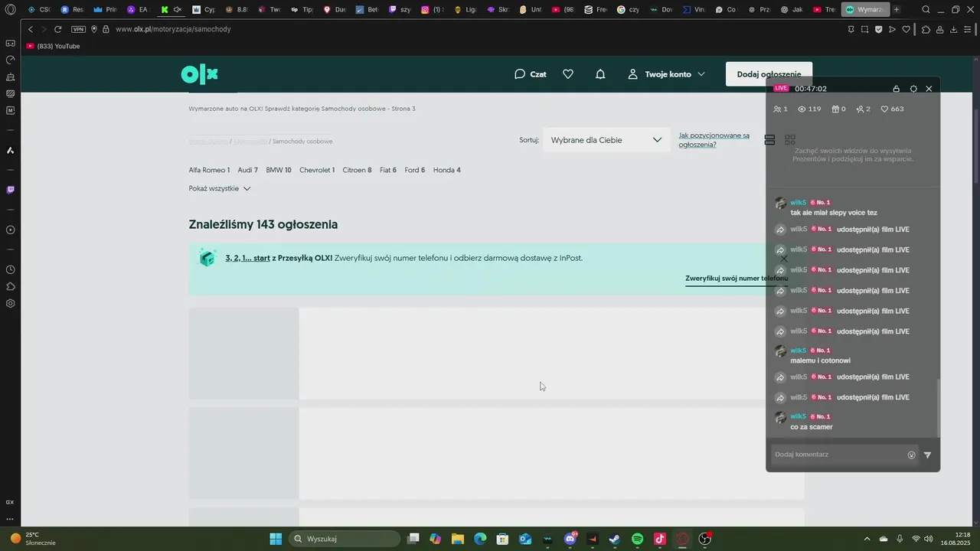The width and height of the screenshot is (980, 551).
Task: Open live overlay settings gear
Action: point(913,89)
